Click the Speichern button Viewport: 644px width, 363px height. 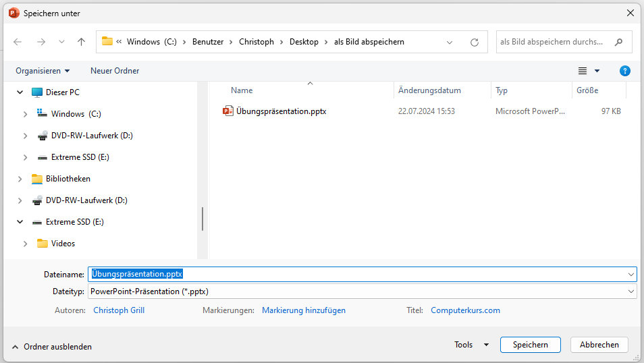point(530,345)
